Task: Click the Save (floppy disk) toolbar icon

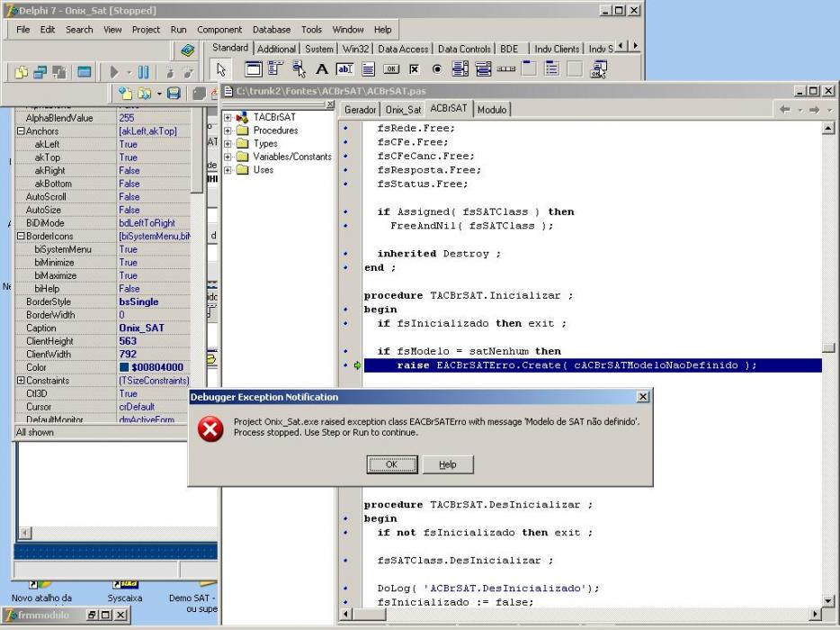Action: [174, 94]
